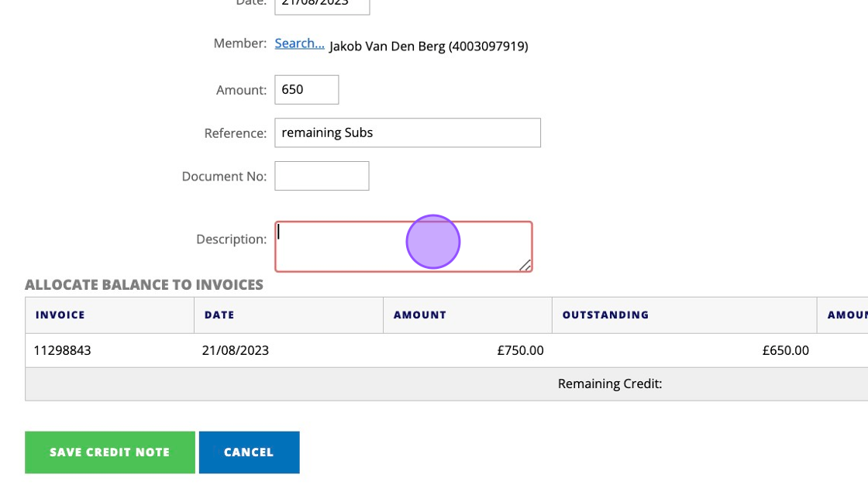
Task: Click the Invoice column header
Action: [60, 315]
